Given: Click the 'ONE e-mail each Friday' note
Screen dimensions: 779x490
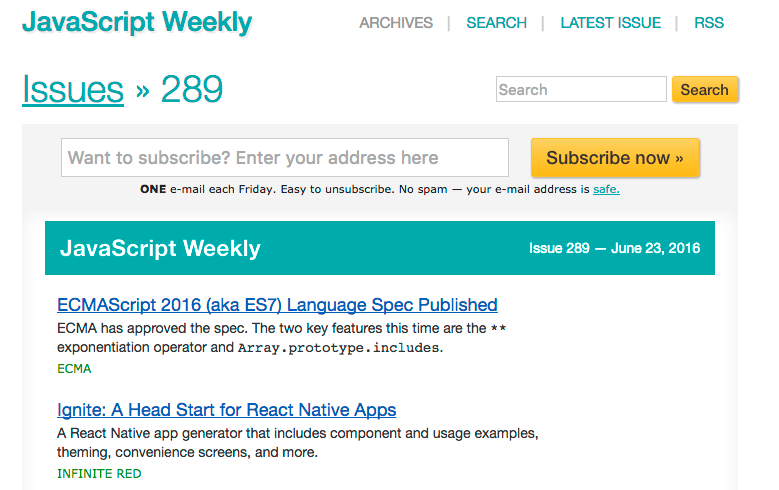Looking at the screenshot, I should (x=380, y=189).
